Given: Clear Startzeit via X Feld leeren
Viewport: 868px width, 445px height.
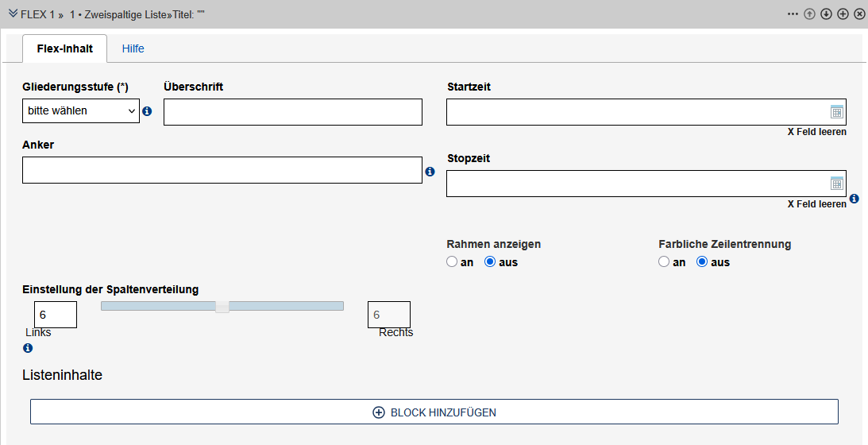Looking at the screenshot, I should [x=816, y=132].
